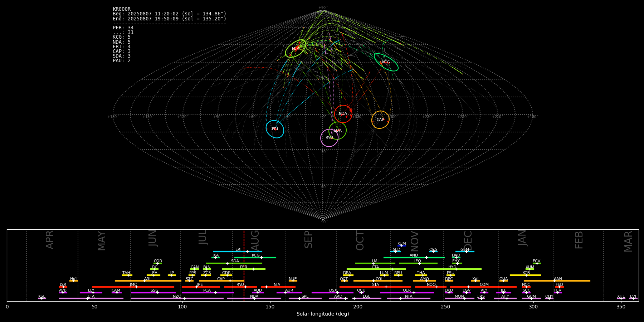Select the AAN shower bar in the timeline
This screenshot has height=322, width=644.
pyautogui.click(x=557, y=281)
